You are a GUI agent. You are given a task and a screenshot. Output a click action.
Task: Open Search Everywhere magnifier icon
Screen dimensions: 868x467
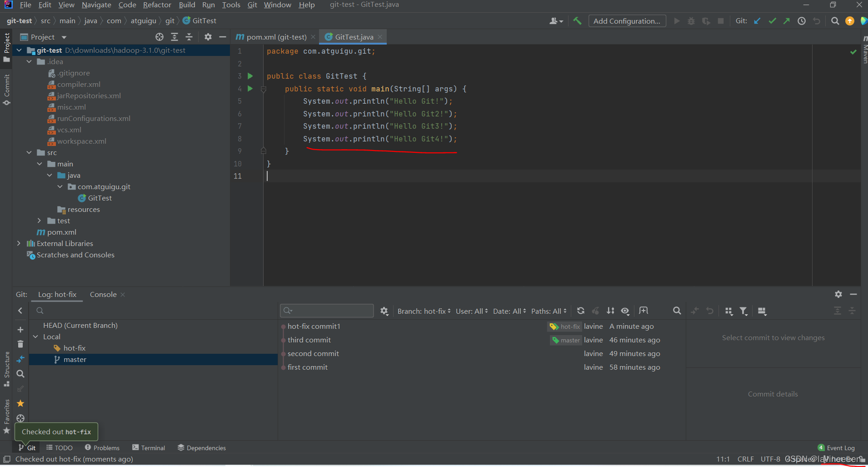coord(835,21)
